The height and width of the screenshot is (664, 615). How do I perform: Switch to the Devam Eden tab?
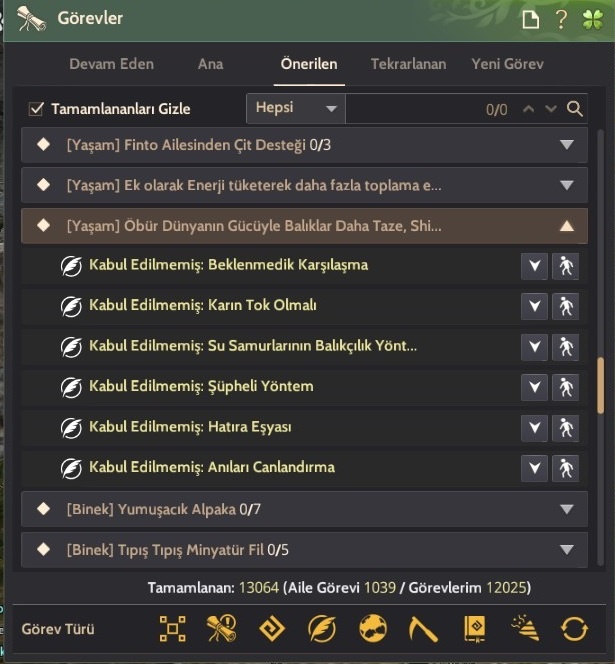111,64
